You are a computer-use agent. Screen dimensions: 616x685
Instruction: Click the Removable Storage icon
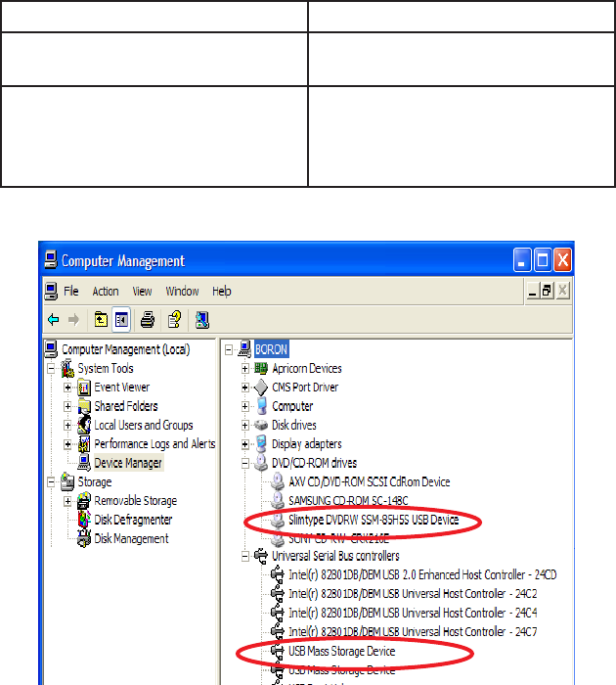pyautogui.click(x=84, y=501)
